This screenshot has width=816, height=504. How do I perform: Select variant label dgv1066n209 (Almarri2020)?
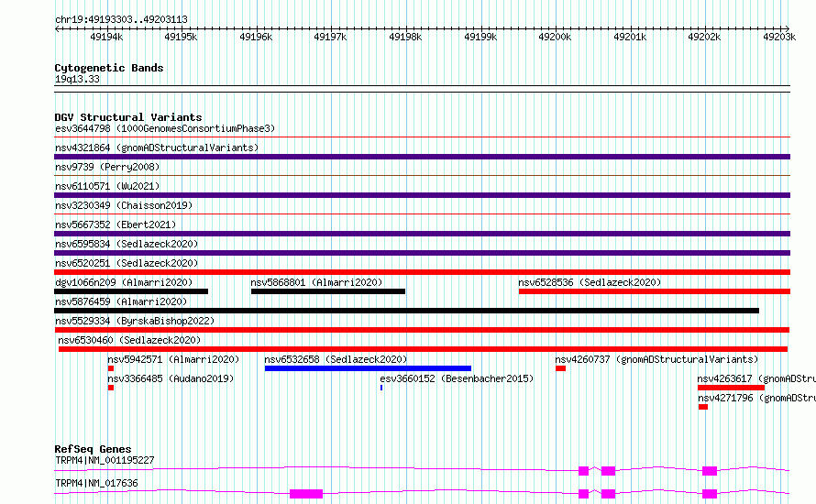tap(124, 282)
